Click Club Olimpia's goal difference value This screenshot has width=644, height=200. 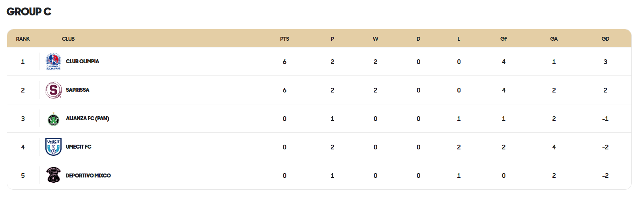pos(605,62)
